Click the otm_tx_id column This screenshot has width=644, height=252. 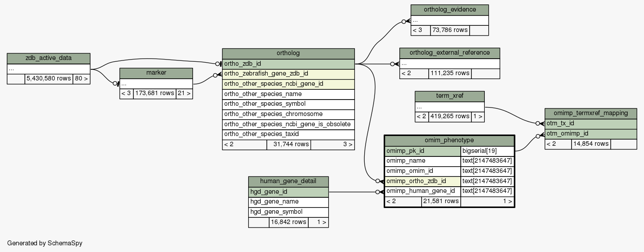click(x=591, y=124)
